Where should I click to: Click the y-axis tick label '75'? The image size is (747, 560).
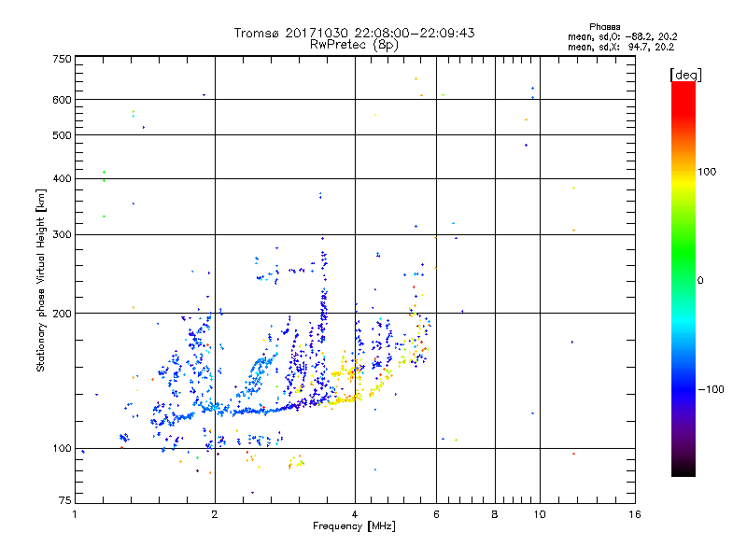[x=65, y=500]
